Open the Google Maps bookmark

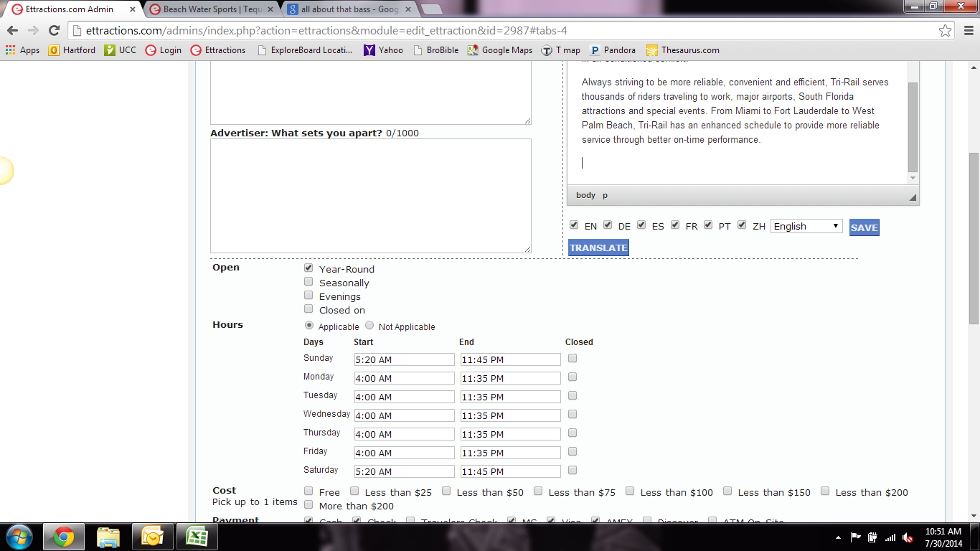[499, 50]
